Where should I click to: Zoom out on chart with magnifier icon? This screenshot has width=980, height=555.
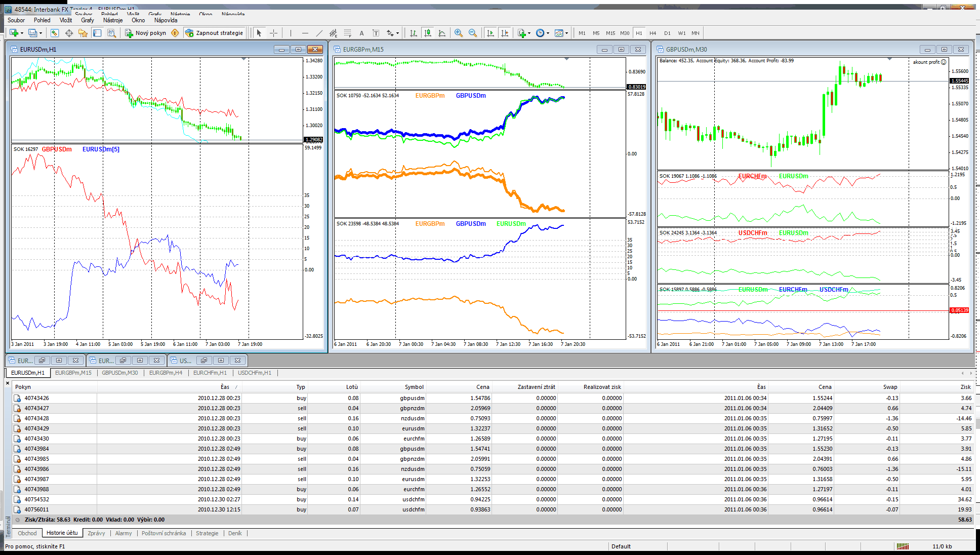pyautogui.click(x=473, y=33)
